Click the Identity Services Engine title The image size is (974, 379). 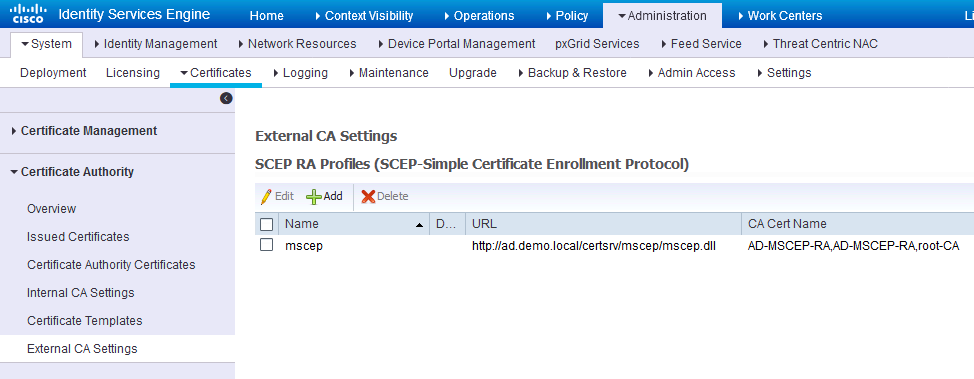point(134,14)
